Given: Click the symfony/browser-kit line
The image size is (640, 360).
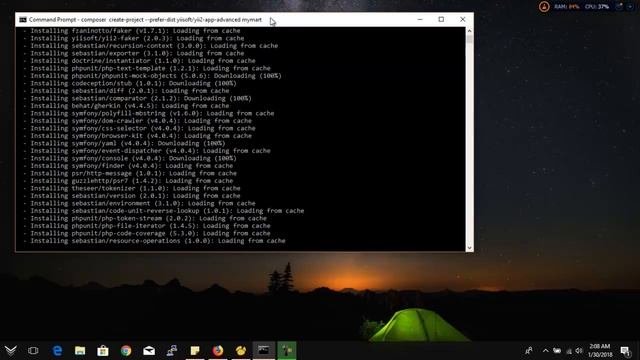Looking at the screenshot, I should coord(137,136).
